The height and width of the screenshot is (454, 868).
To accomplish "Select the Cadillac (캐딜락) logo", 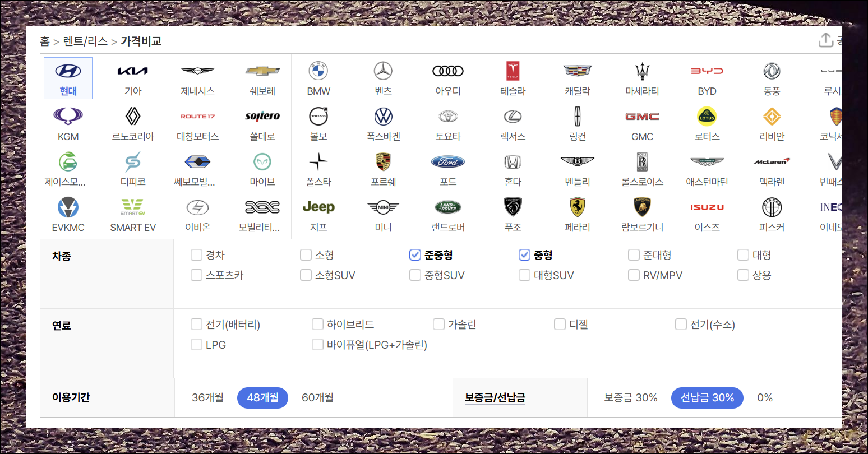I will [x=578, y=71].
